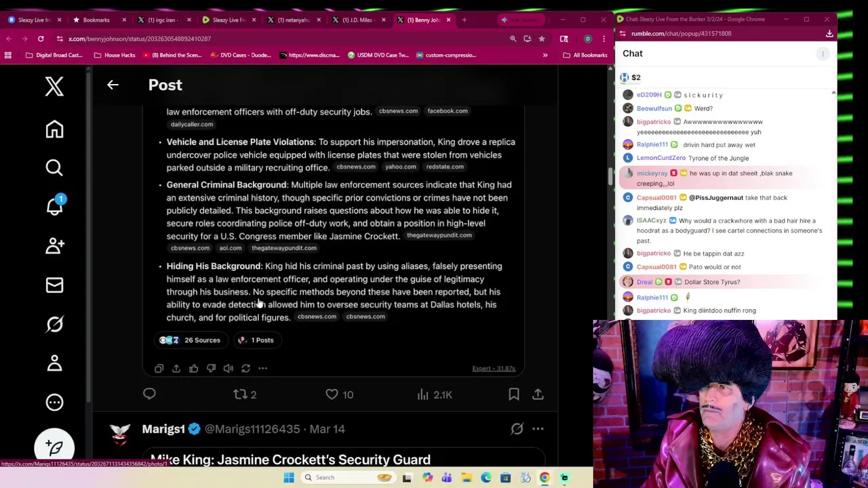Open Microsoft Store from taskbar
This screenshot has width=868, height=488.
[x=505, y=477]
